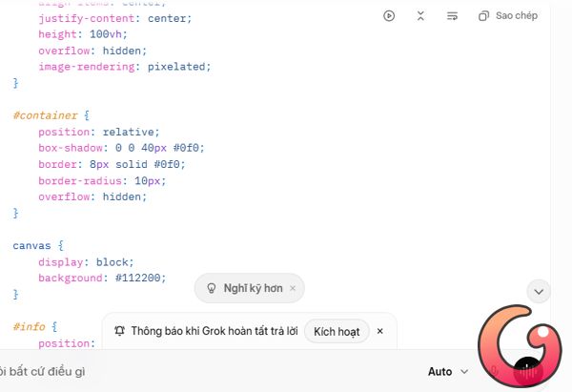Image resolution: width=572 pixels, height=392 pixels.
Task: Click the 'display: block;' line
Action: click(x=86, y=262)
